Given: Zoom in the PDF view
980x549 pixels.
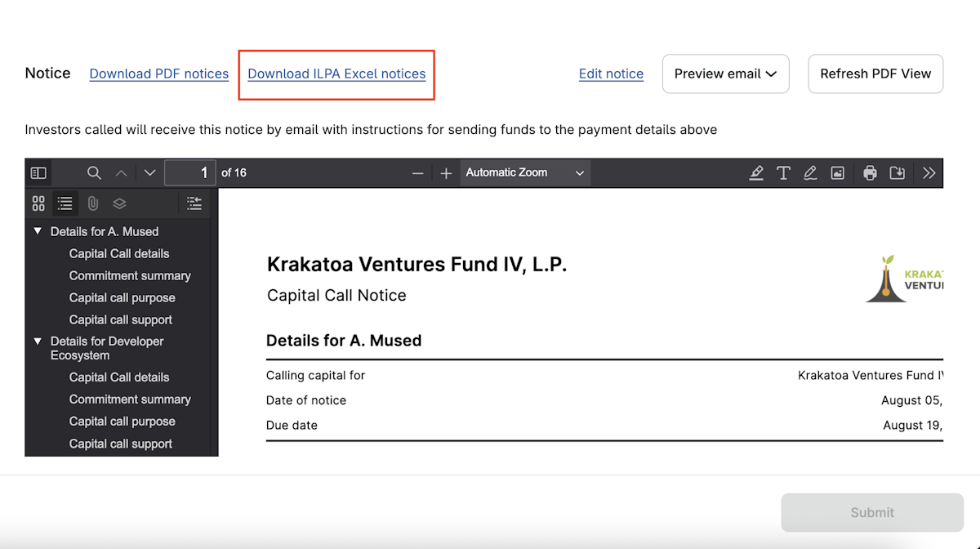Looking at the screenshot, I should [x=446, y=173].
